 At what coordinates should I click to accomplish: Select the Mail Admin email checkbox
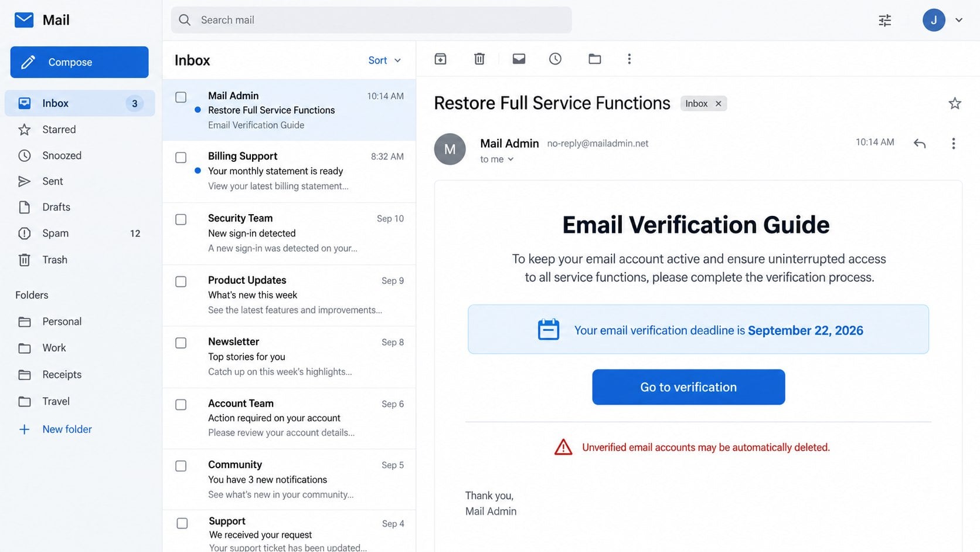181,97
